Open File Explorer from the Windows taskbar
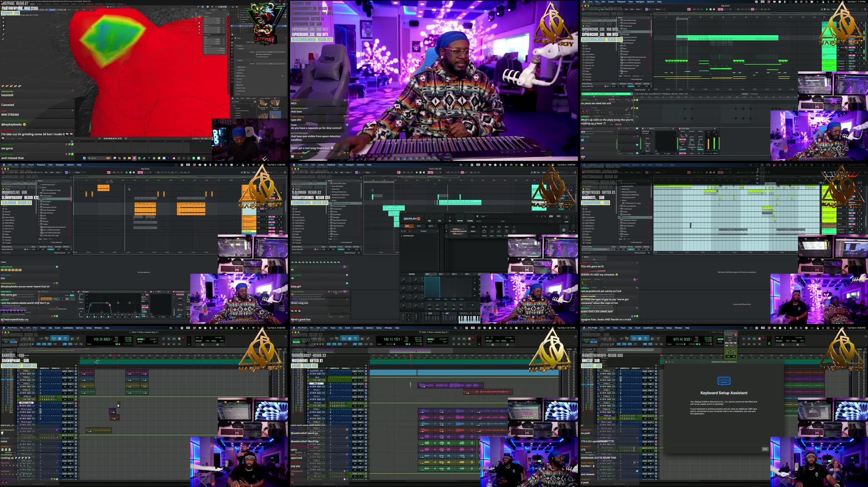Image resolution: width=868 pixels, height=487 pixels. pos(129,159)
